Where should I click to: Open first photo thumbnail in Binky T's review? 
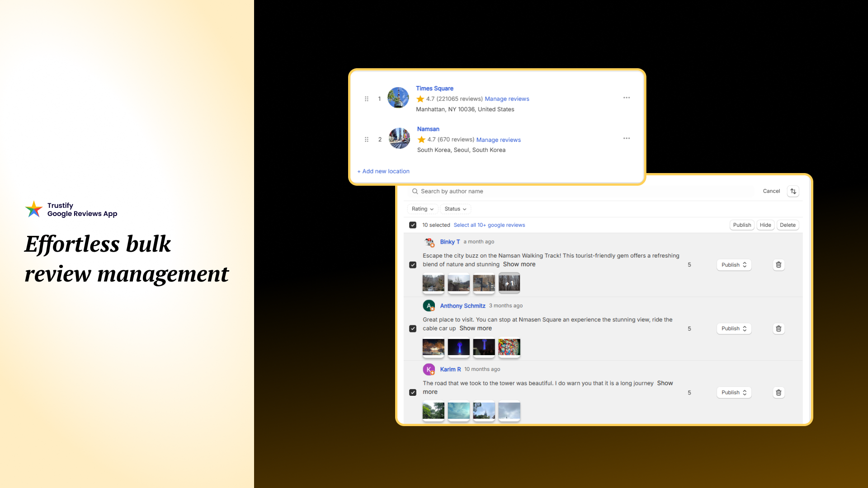(433, 283)
